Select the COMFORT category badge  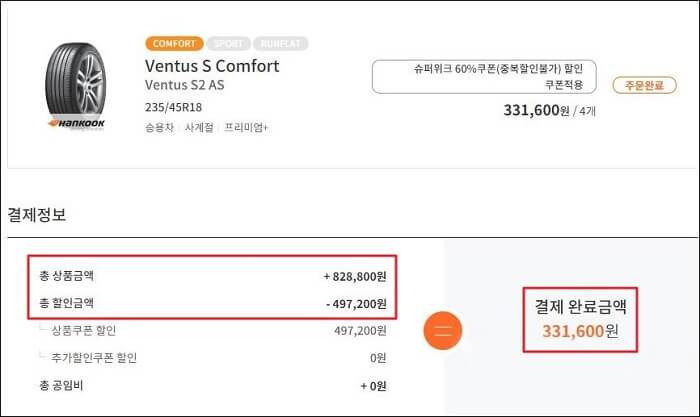[173, 44]
